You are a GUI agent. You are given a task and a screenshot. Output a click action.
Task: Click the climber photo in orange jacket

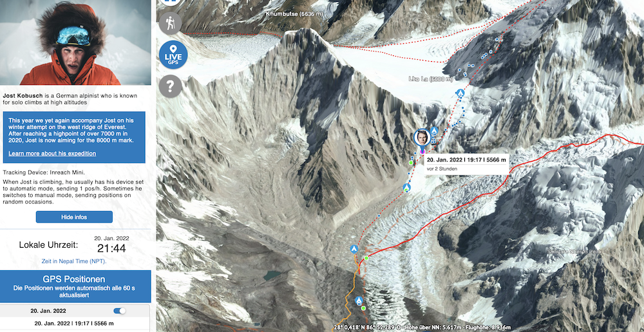coord(75,42)
